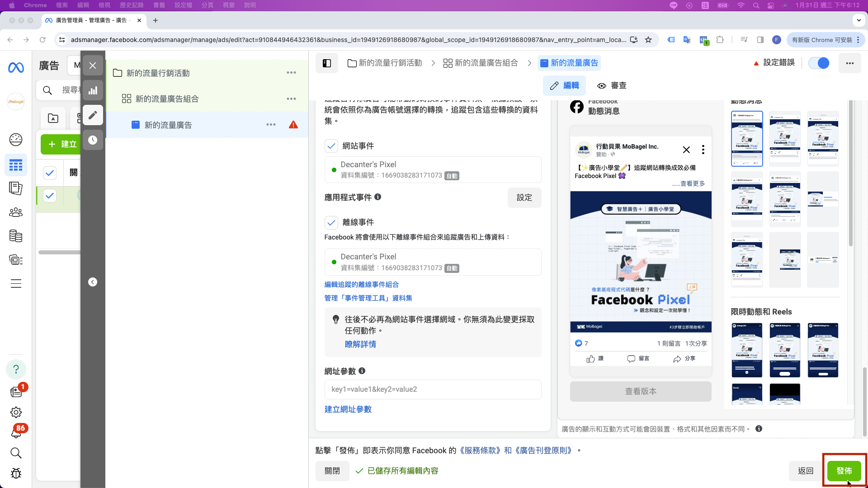The width and height of the screenshot is (868, 488).
Task: Click 設定 button for app events
Action: (524, 197)
